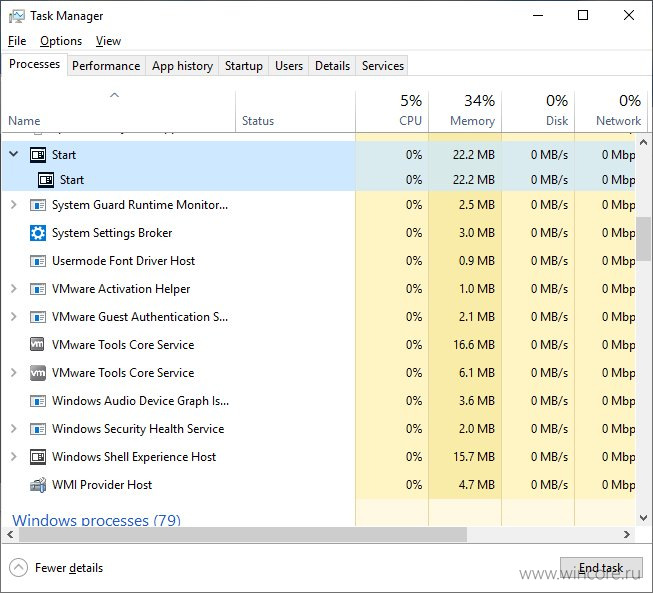653x593 pixels.
Task: Click the vertical scrollbar down arrow
Action: (x=643, y=518)
